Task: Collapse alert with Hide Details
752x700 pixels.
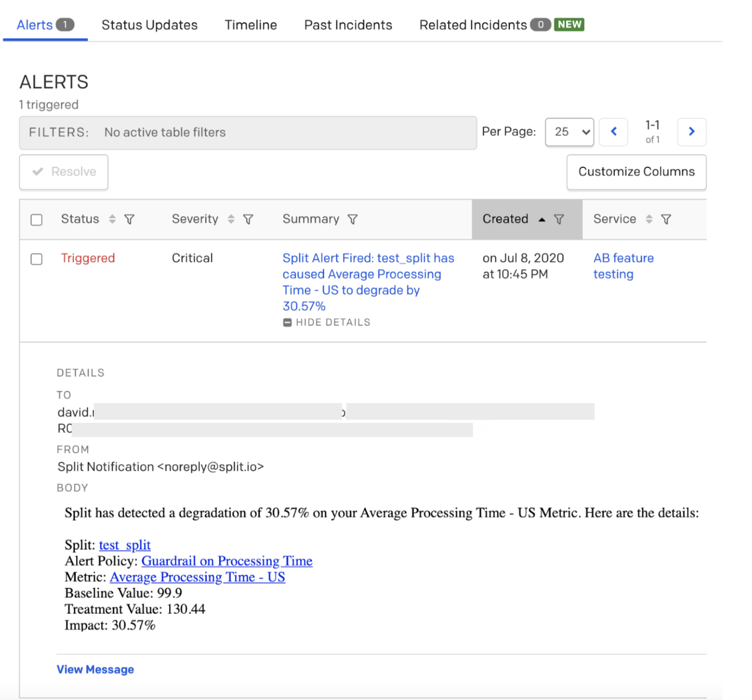Action: [x=327, y=322]
